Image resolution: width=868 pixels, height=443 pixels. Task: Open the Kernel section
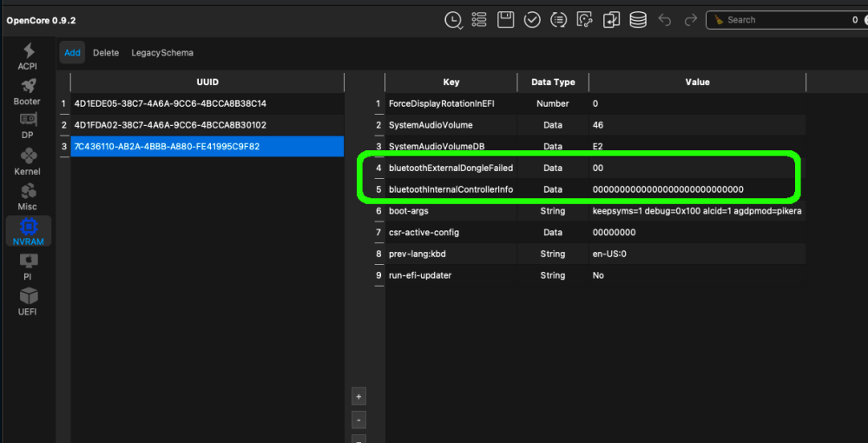[x=28, y=162]
